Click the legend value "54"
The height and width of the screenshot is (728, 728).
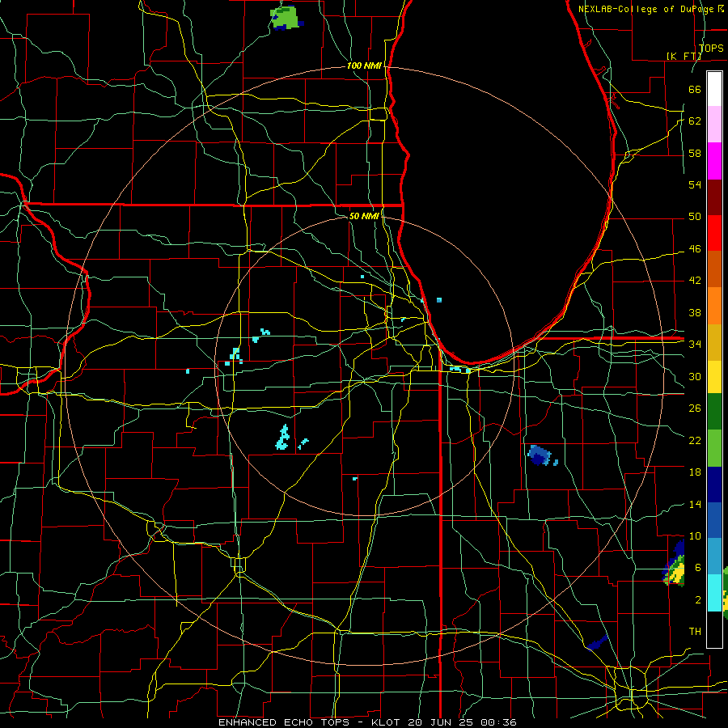pyautogui.click(x=695, y=184)
